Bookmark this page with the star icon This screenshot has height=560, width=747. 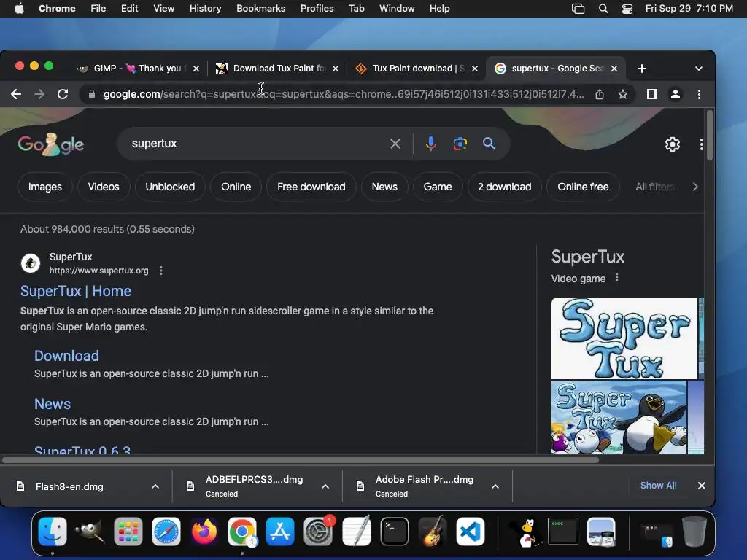click(623, 94)
